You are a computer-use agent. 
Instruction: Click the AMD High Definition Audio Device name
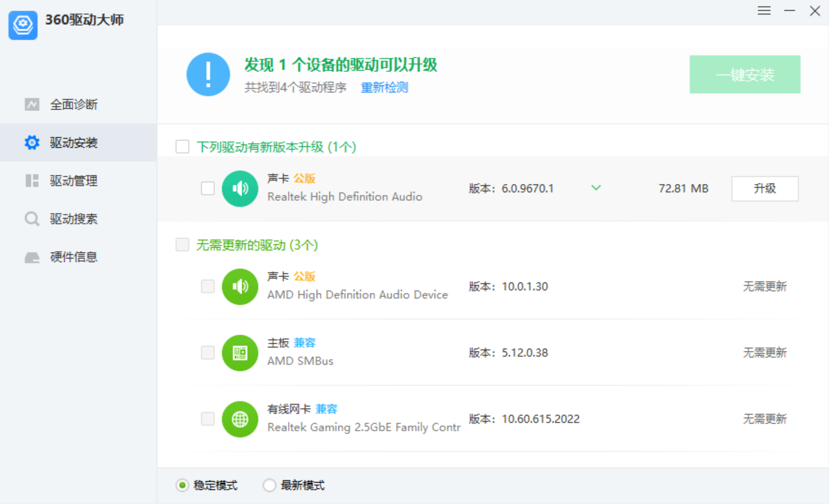point(358,295)
